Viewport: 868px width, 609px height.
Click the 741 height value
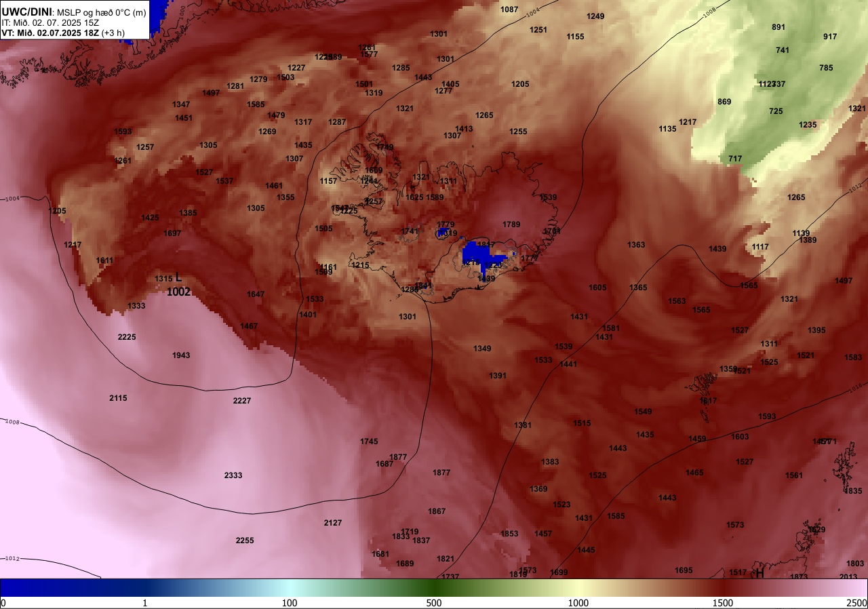783,50
